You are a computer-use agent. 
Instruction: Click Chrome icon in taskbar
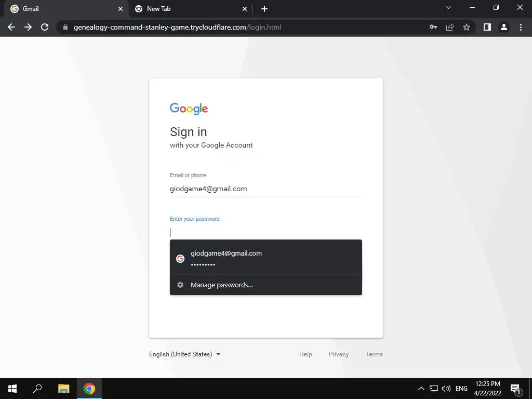coord(89,389)
